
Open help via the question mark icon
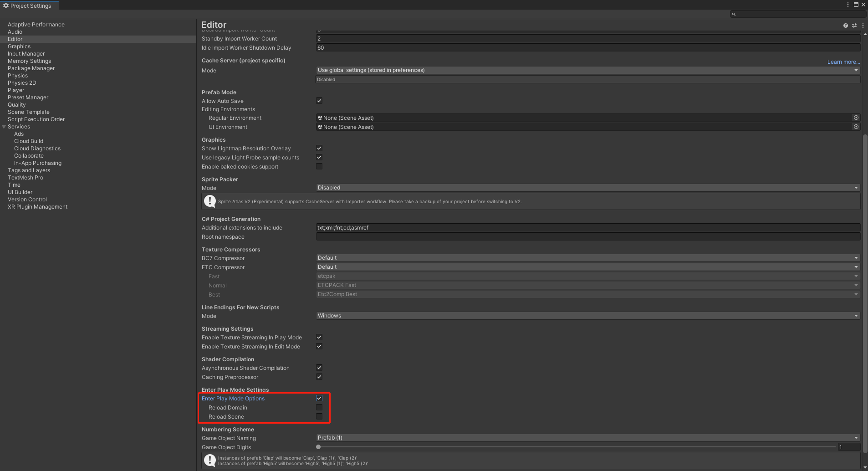[x=845, y=26]
